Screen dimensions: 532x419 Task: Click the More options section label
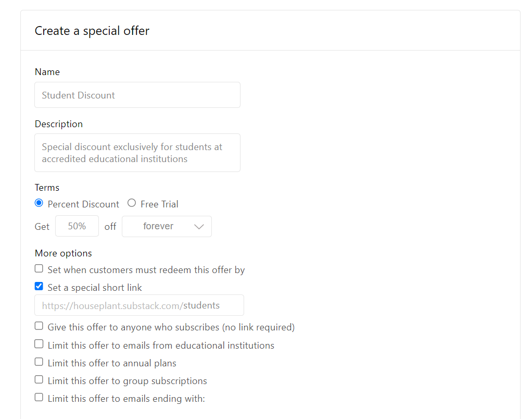pyautogui.click(x=63, y=253)
